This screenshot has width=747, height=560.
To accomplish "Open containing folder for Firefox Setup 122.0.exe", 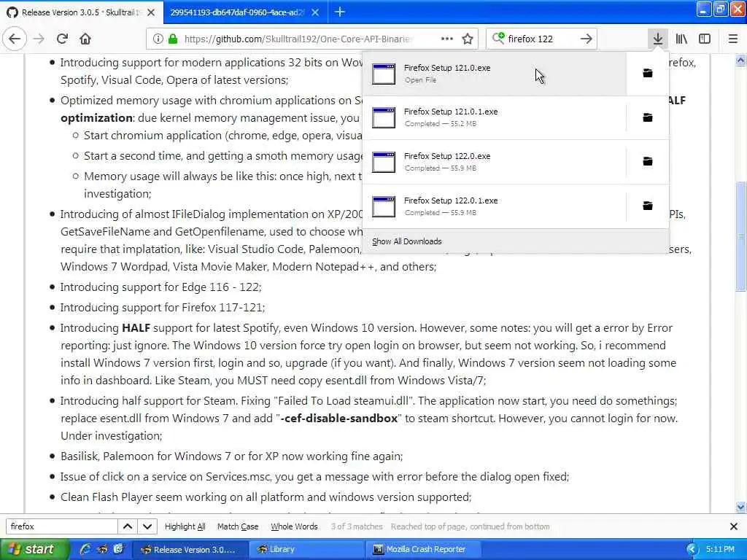I will pos(648,161).
